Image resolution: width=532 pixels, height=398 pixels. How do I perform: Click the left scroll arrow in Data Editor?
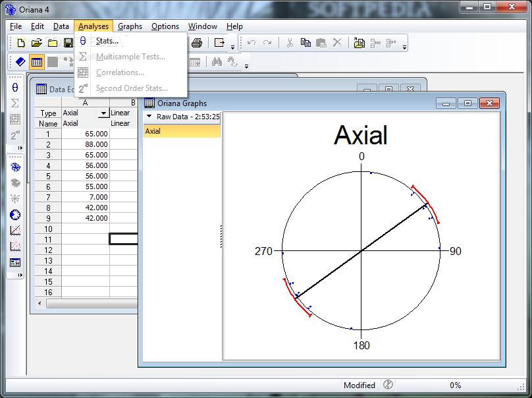click(40, 303)
